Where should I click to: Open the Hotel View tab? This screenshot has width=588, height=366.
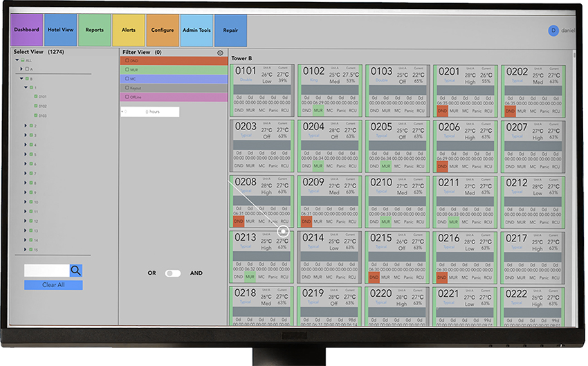tap(61, 30)
